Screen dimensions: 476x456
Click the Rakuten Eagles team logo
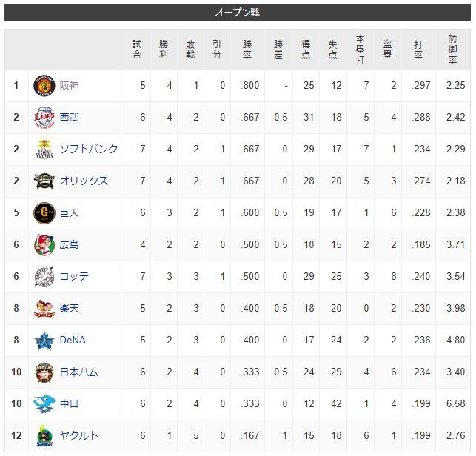pyautogui.click(x=44, y=309)
